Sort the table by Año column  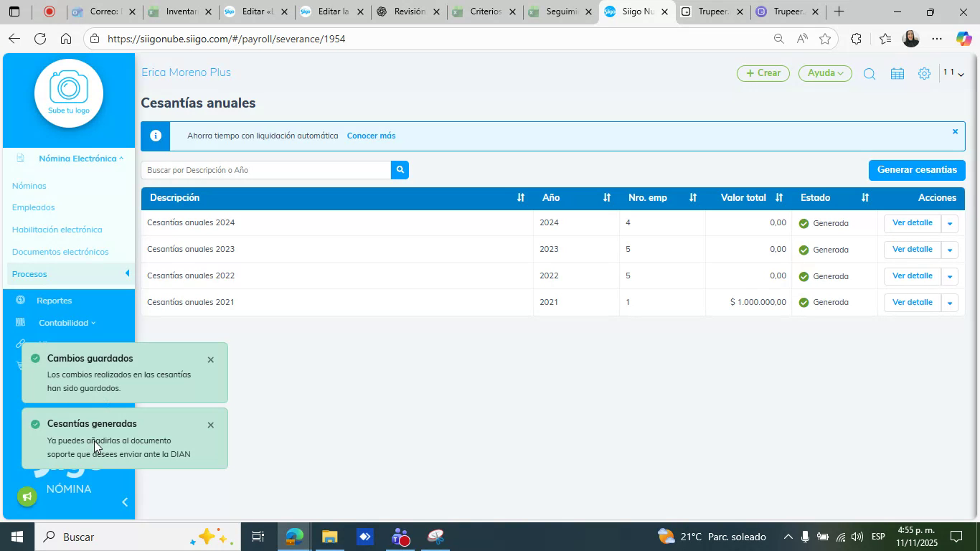tap(607, 197)
